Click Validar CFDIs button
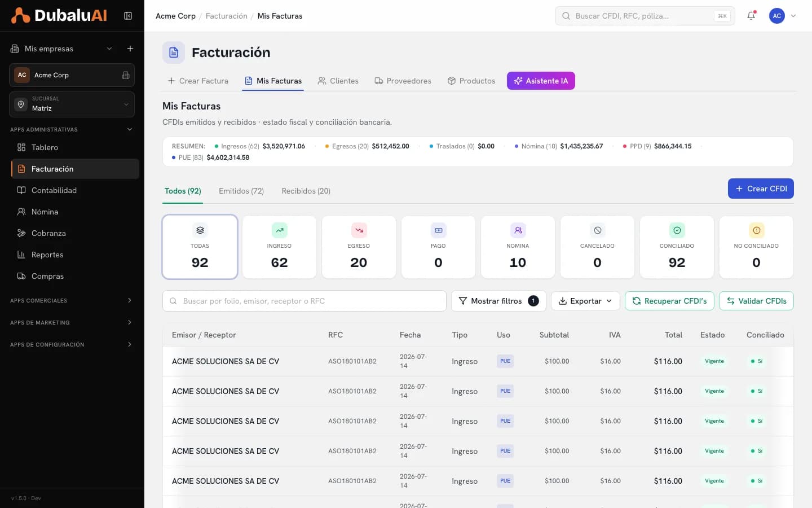Viewport: 812px width, 508px height. pos(756,301)
